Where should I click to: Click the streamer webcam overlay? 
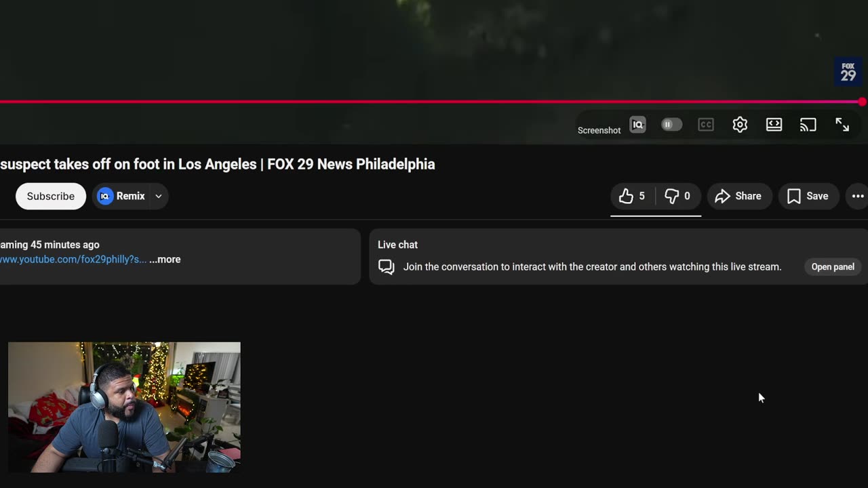click(x=124, y=407)
